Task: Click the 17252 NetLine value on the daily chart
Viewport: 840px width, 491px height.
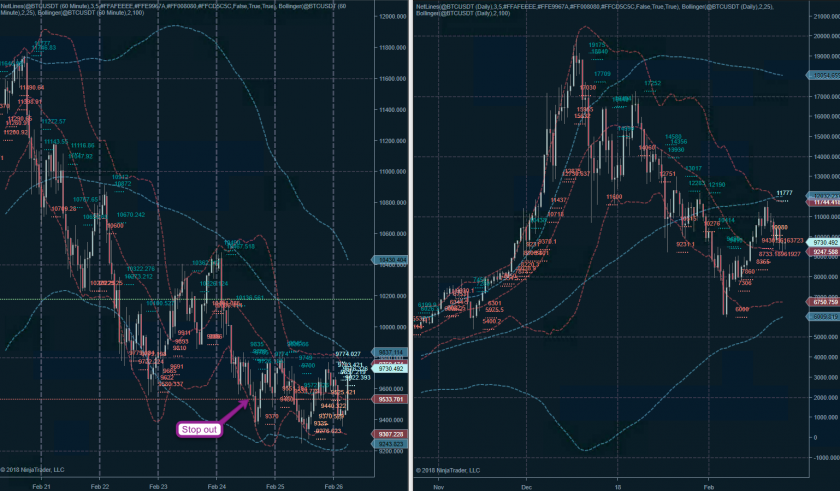Action: pos(652,84)
